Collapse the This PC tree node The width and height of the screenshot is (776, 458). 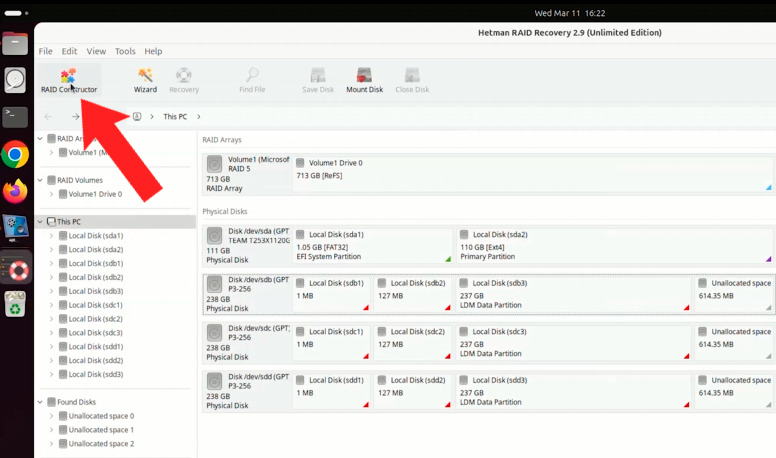40,222
